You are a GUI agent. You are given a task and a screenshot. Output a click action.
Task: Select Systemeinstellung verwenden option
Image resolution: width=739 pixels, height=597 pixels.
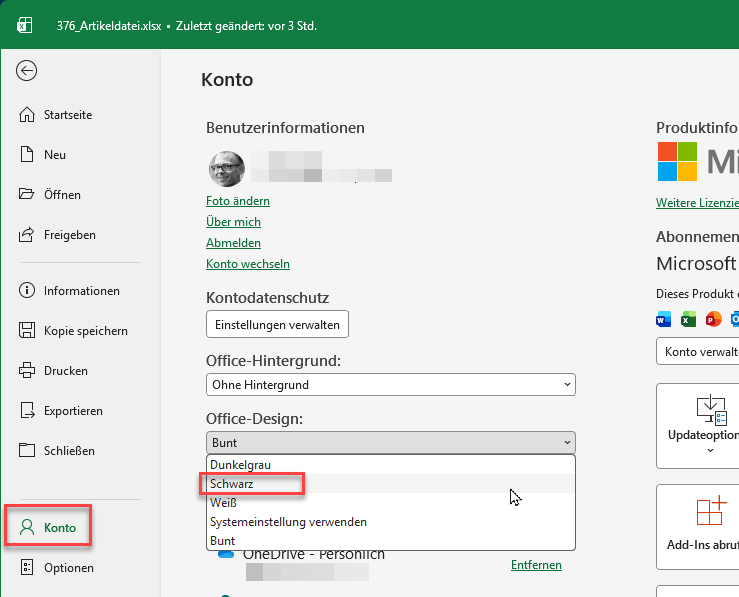[x=288, y=522]
